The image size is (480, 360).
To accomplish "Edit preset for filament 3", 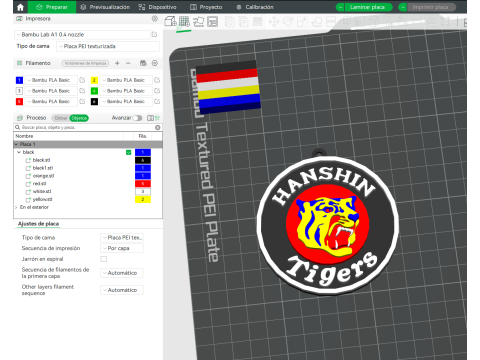I will tap(82, 91).
